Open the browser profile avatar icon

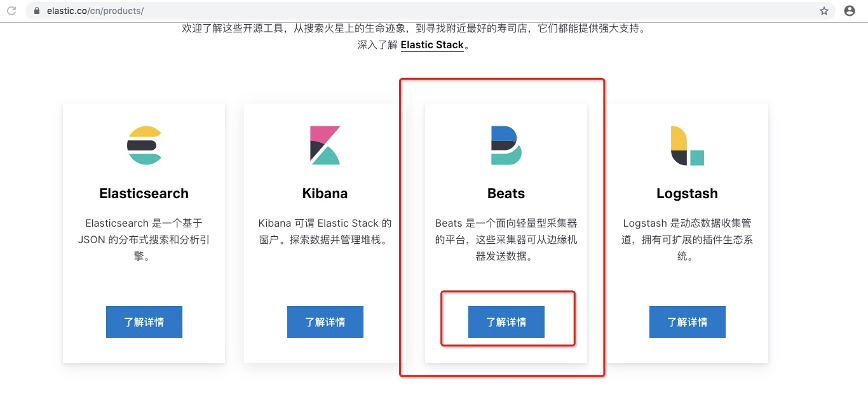[x=849, y=10]
